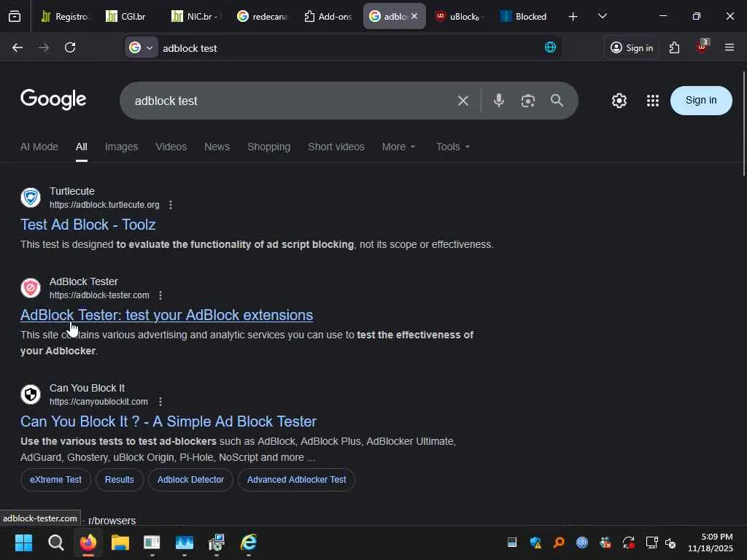Open the Extensions puzzle icon
This screenshot has width=747, height=560.
674,47
